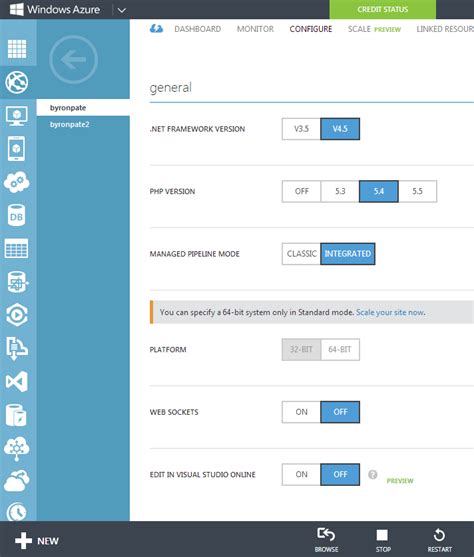Screen dimensions: 474x557
Task: Turn Web Sockets ON
Action: pyautogui.click(x=301, y=412)
